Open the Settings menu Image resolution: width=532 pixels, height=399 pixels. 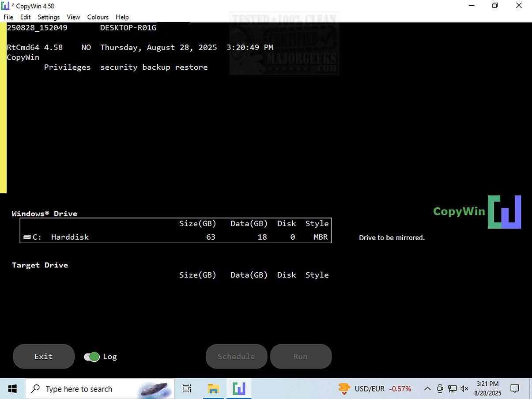[x=49, y=17]
